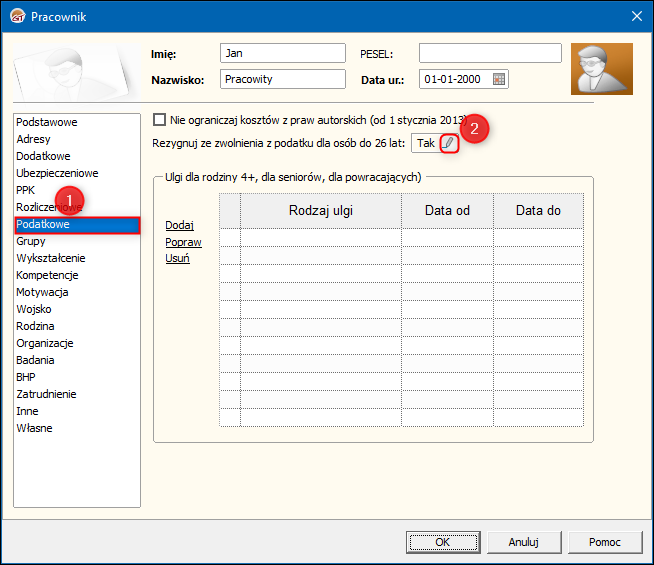Viewport: 654px width, 565px height.
Task: Go to Wykształcenie section
Action: 50,258
